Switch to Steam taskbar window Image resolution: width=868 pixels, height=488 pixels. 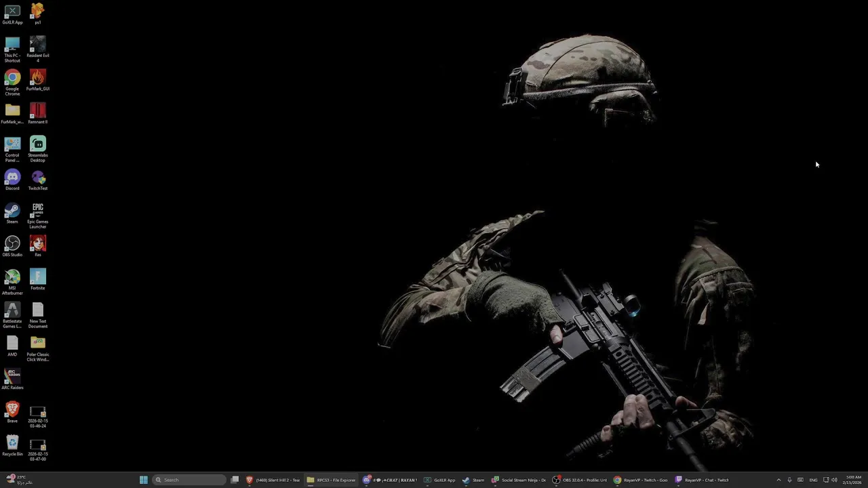point(473,480)
